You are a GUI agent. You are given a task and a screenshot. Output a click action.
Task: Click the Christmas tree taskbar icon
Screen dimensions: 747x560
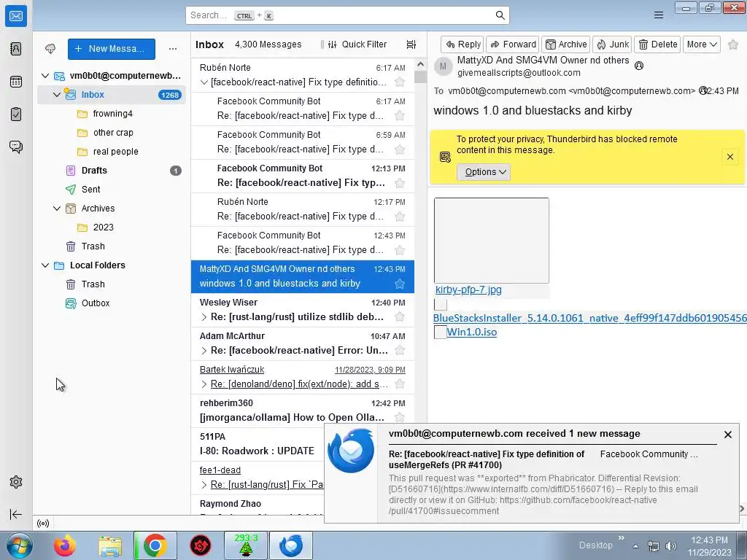246,545
